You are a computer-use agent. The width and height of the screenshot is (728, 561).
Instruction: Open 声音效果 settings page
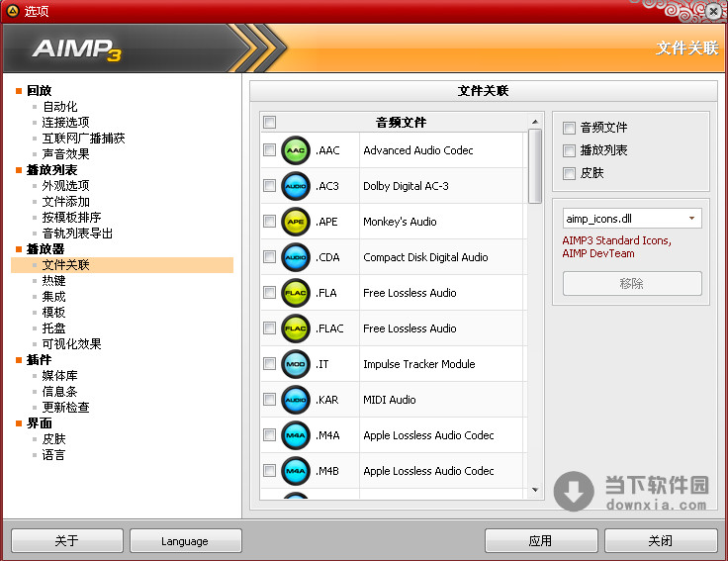point(65,153)
